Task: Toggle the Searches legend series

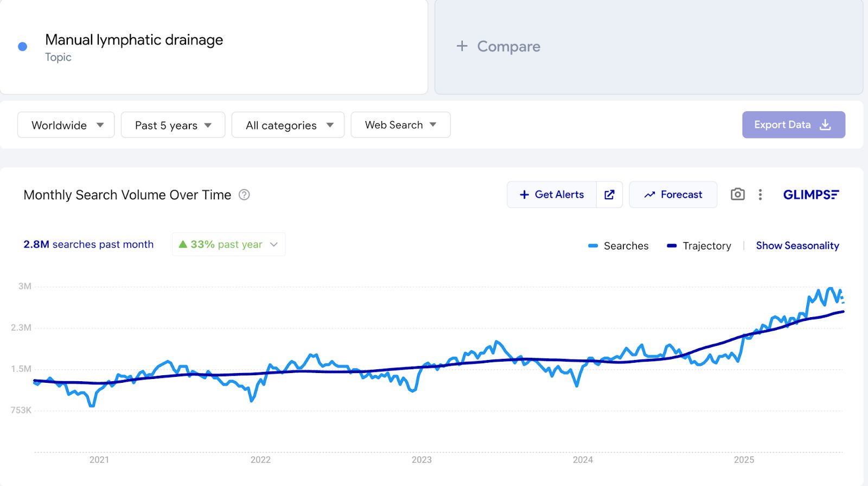Action: (x=618, y=246)
